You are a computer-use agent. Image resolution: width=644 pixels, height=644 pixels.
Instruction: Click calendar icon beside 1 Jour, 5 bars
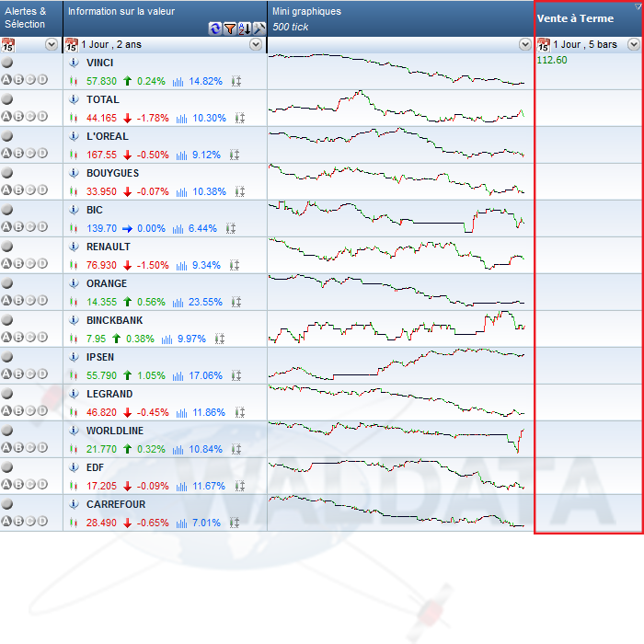[x=544, y=44]
